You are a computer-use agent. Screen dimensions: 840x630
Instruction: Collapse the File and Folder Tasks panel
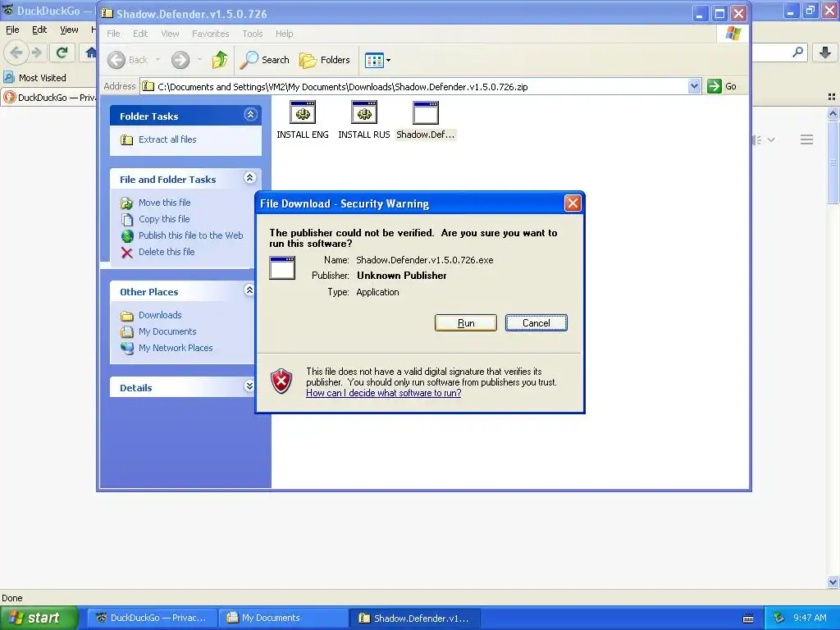(249, 178)
